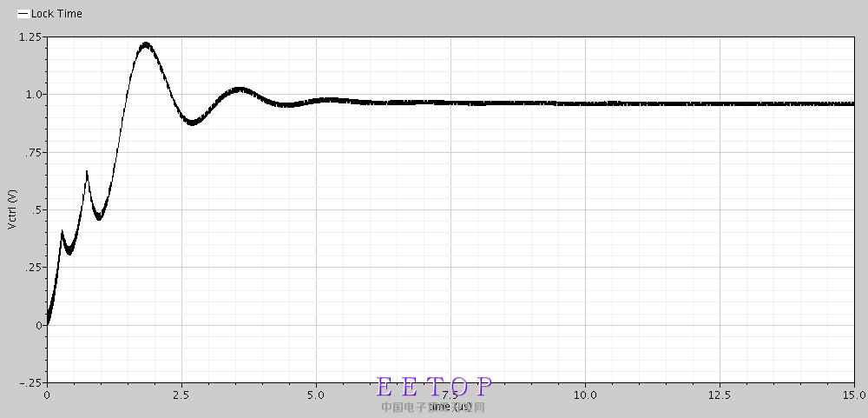Click the first small spike on waveform
Viewport: 868px width, 418px height.
tap(62, 232)
